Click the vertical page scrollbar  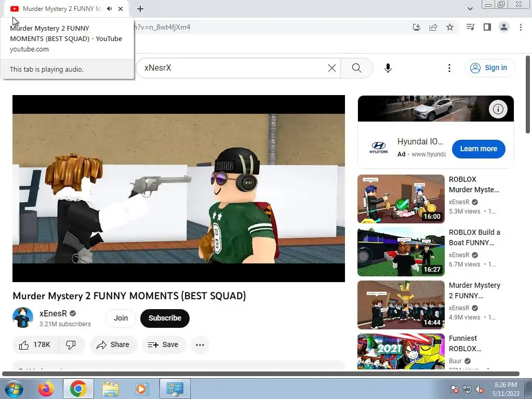[x=528, y=95]
